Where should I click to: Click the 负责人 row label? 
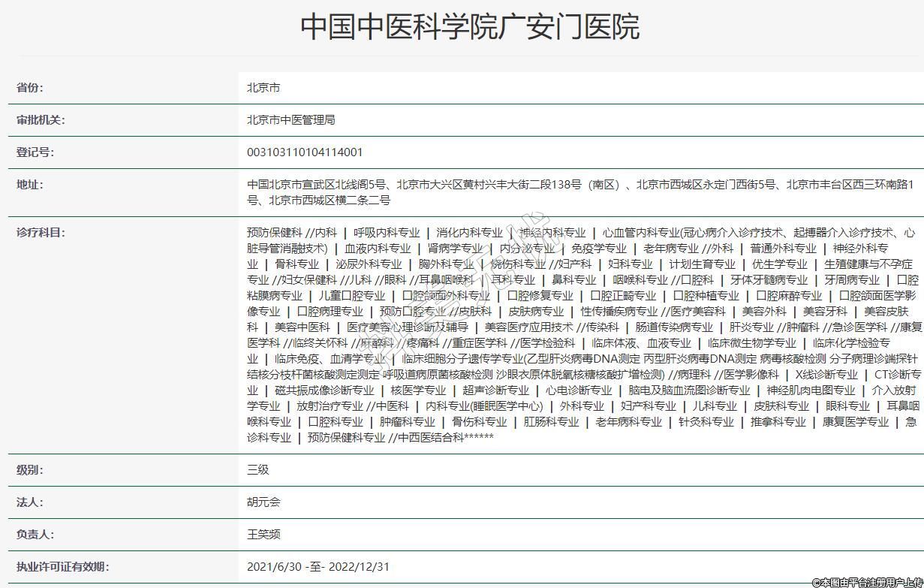tap(35, 534)
